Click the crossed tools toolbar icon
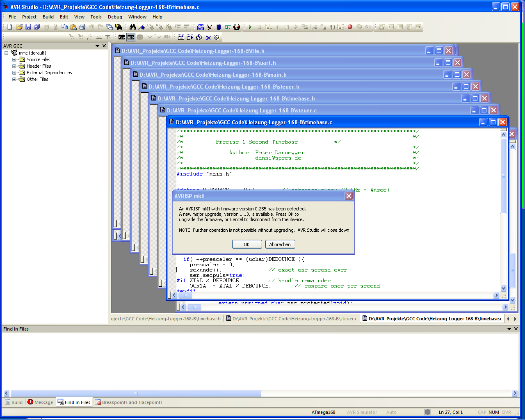 pos(210,27)
